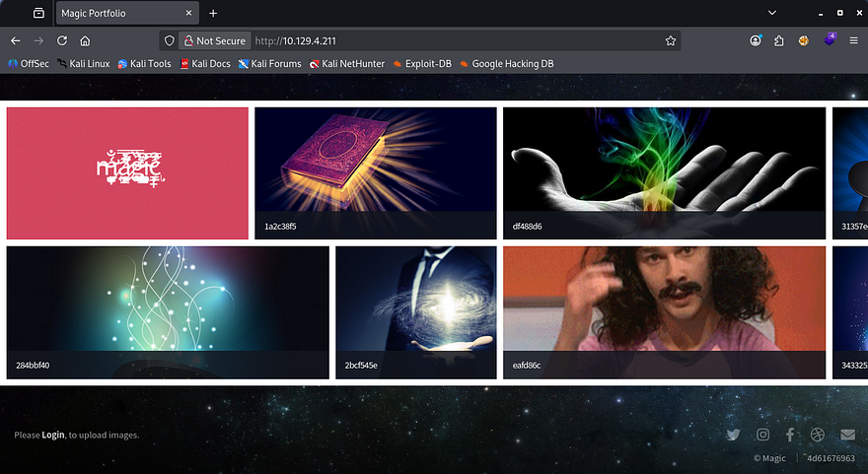Viewport: 868px width, 474px height.
Task: Bookmark this page with the star icon
Action: (x=671, y=40)
